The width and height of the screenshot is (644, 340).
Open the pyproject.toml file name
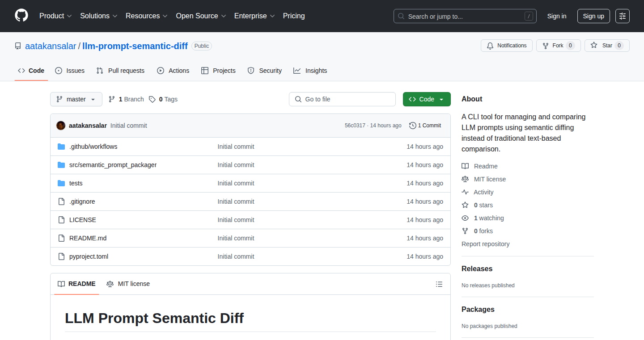tap(89, 256)
